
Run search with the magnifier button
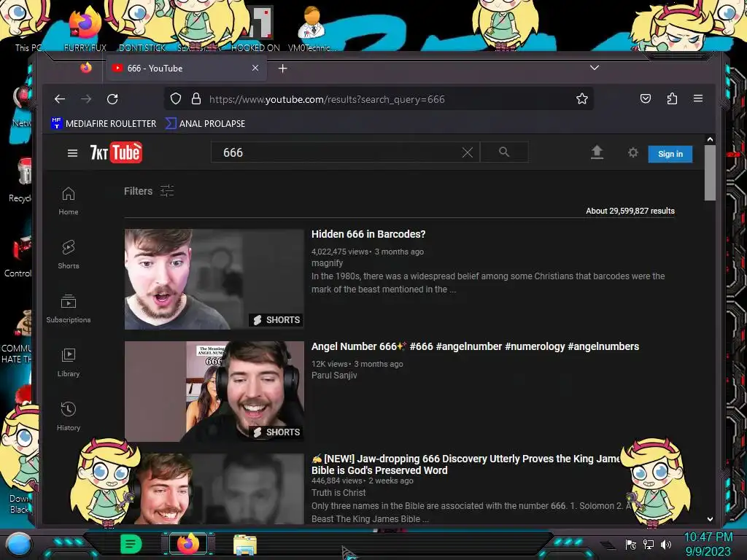pos(504,152)
